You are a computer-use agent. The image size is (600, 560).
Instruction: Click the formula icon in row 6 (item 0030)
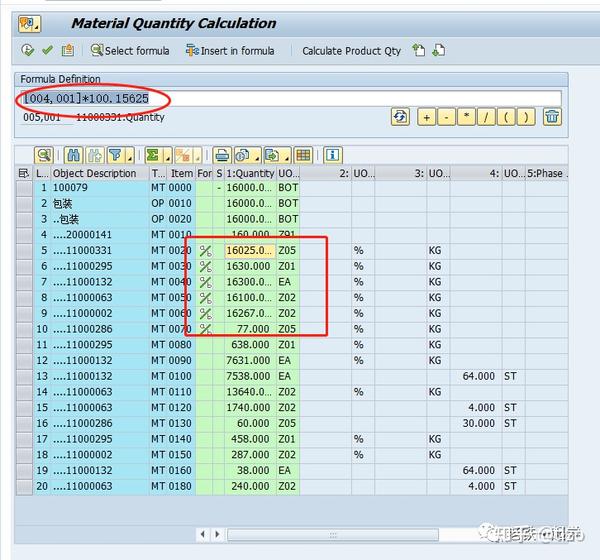click(x=205, y=266)
